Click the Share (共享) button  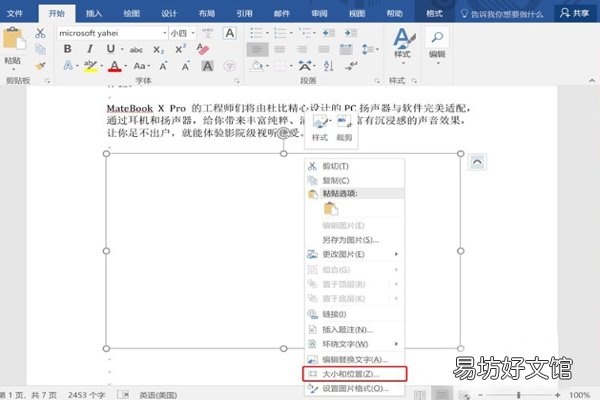(574, 13)
